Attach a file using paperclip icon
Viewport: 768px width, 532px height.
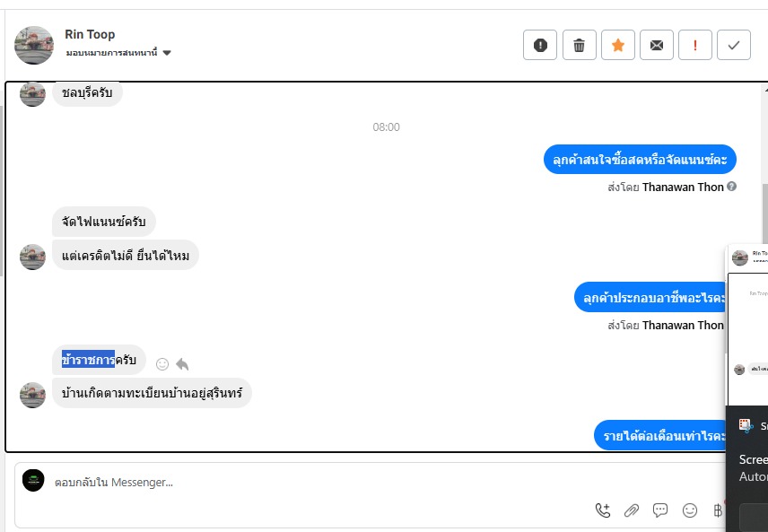click(x=632, y=510)
